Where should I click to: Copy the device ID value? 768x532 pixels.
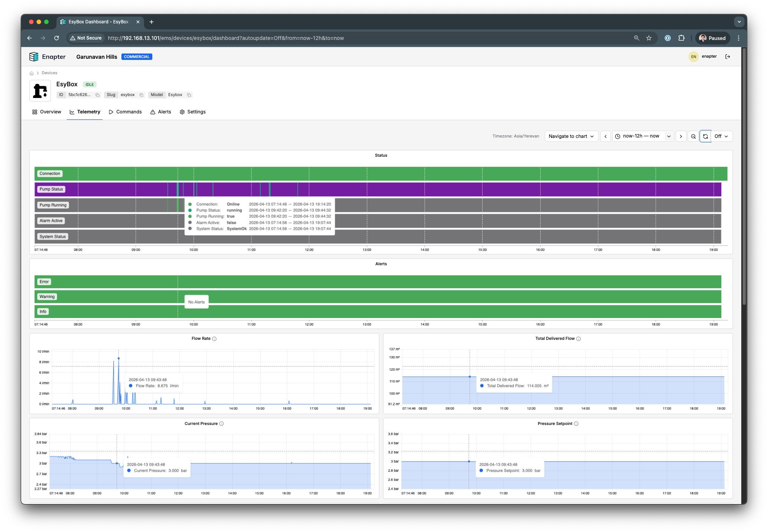(x=97, y=95)
